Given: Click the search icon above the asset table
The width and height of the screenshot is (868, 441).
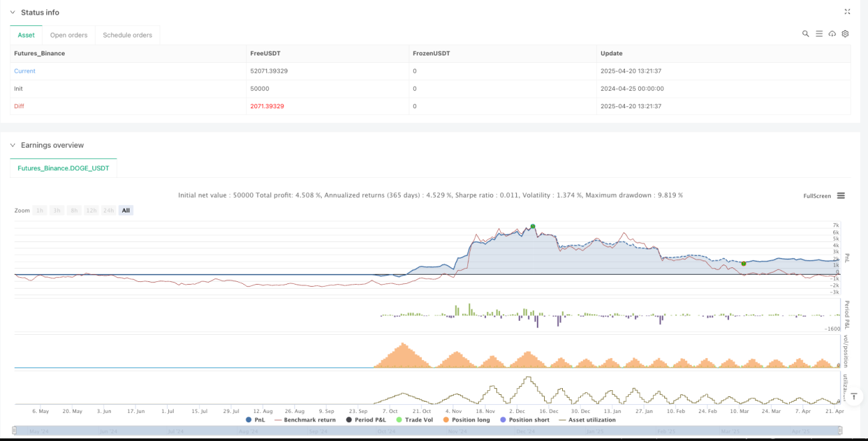Looking at the screenshot, I should [806, 33].
